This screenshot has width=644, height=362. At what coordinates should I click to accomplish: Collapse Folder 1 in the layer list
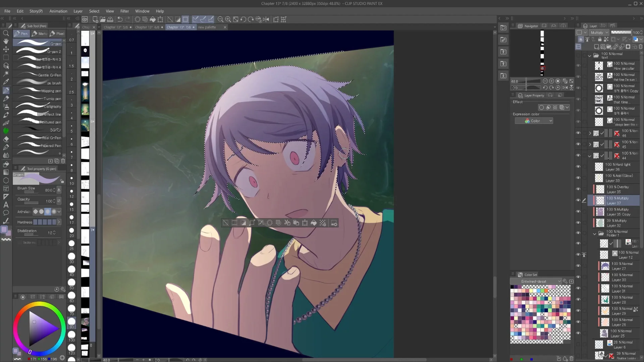point(595,234)
